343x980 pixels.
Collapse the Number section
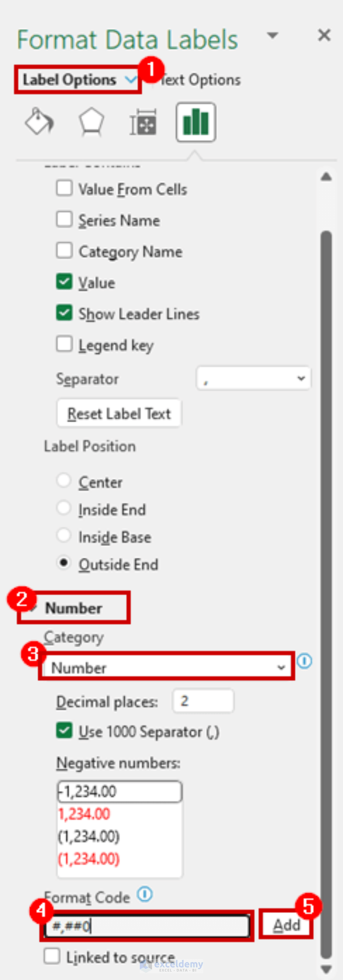pos(74,608)
